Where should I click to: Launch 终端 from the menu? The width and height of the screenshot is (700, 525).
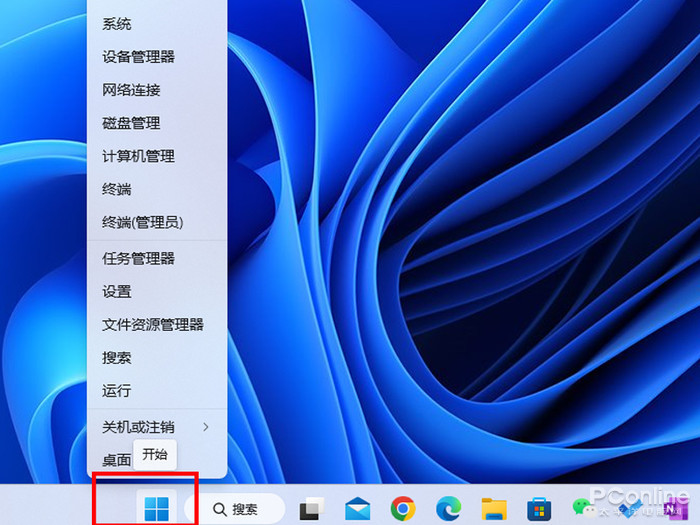[157, 189]
